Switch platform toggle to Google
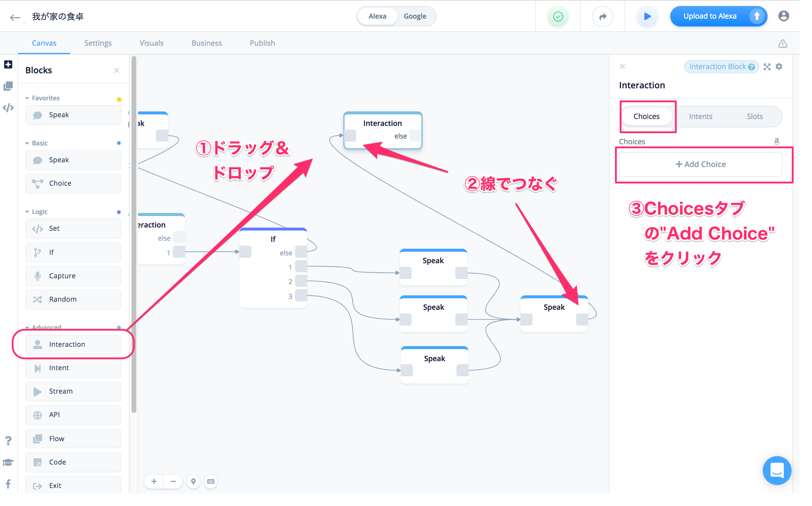The height and width of the screenshot is (506, 812). point(415,16)
